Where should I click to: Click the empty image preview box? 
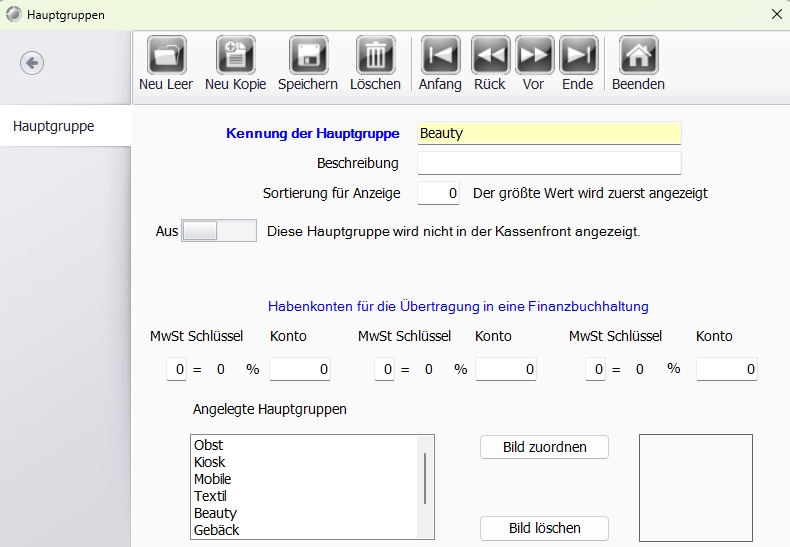tap(696, 488)
